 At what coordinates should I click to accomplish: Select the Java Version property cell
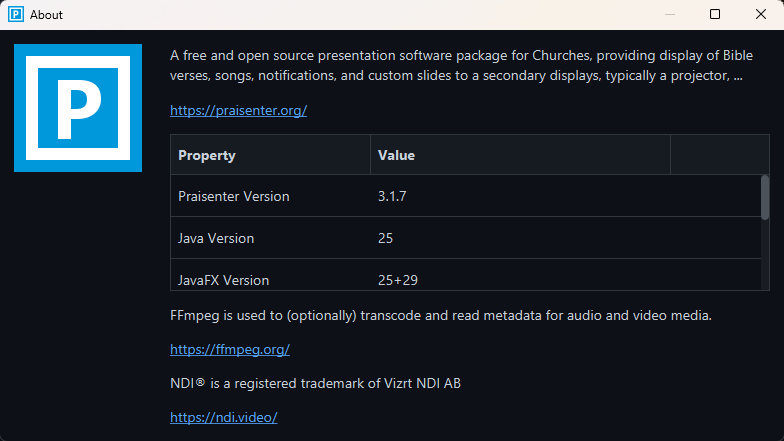[216, 238]
